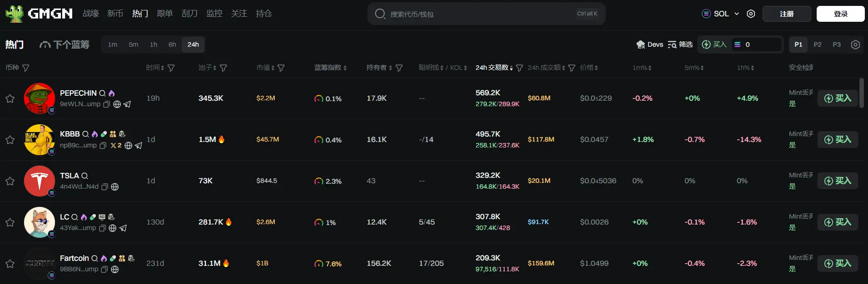The width and height of the screenshot is (868, 284).
Task: Copy PEPECHIN contract address
Action: click(x=107, y=104)
